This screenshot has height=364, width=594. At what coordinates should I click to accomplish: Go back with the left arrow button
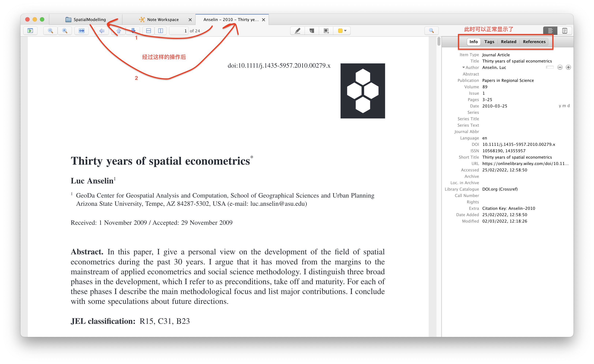coord(102,31)
